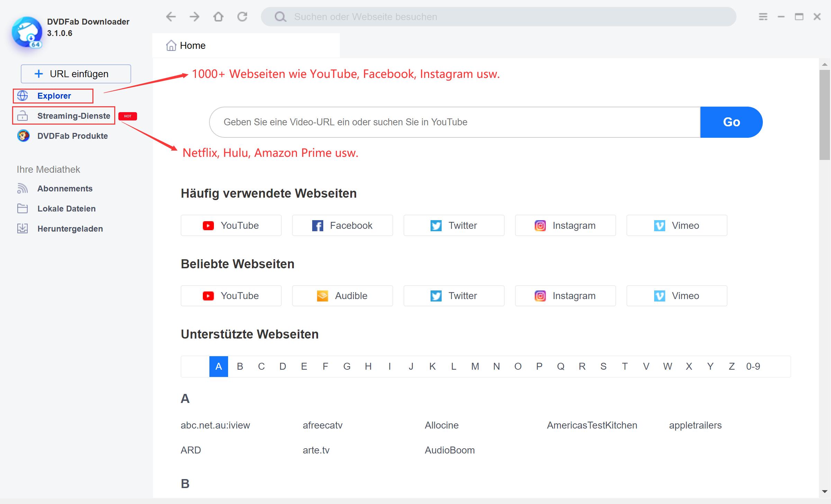Open Streaming-Dienste in the sidebar
Image resolution: width=831 pixels, height=504 pixels.
64,116
